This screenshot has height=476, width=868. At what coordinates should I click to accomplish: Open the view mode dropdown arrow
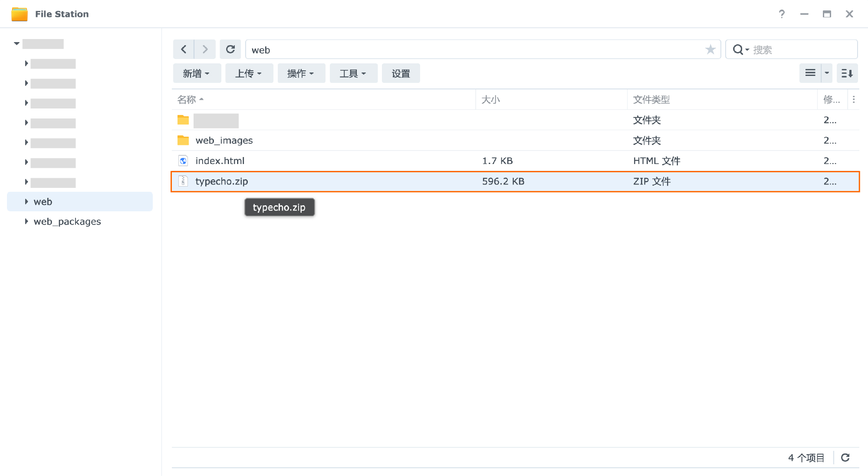tap(827, 73)
